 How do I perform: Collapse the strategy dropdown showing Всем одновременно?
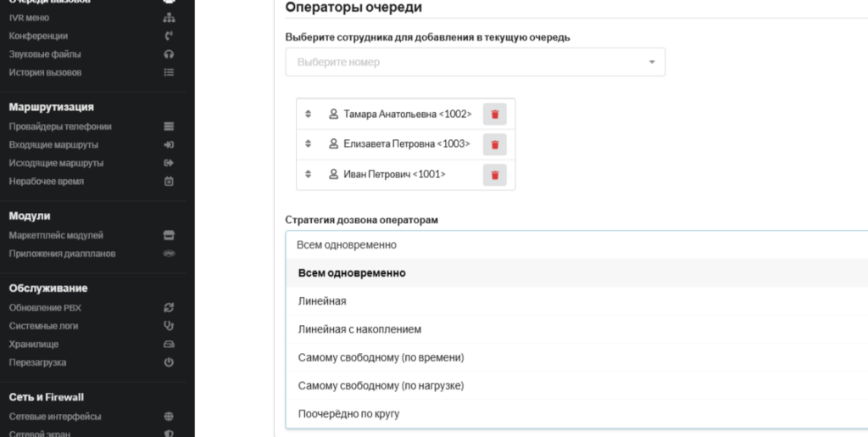576,245
